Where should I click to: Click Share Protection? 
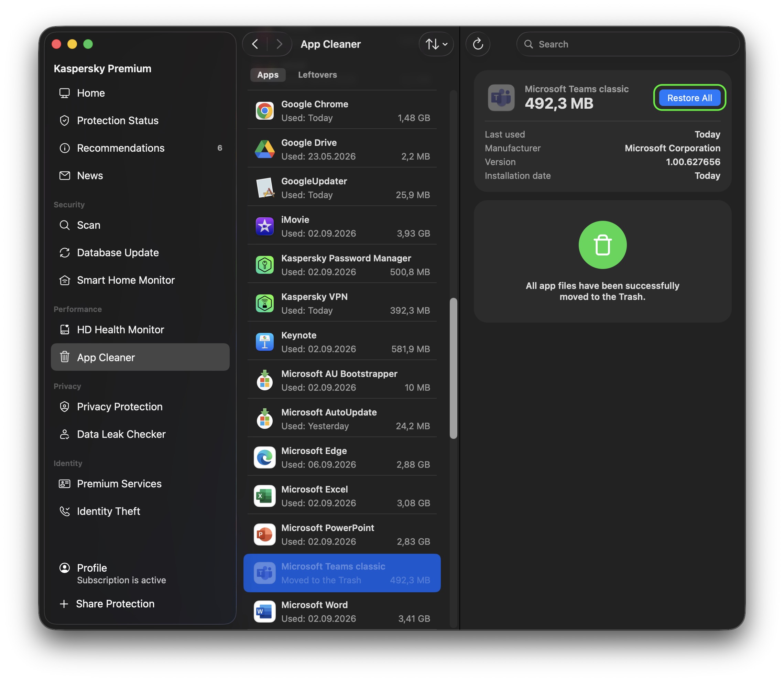(115, 604)
